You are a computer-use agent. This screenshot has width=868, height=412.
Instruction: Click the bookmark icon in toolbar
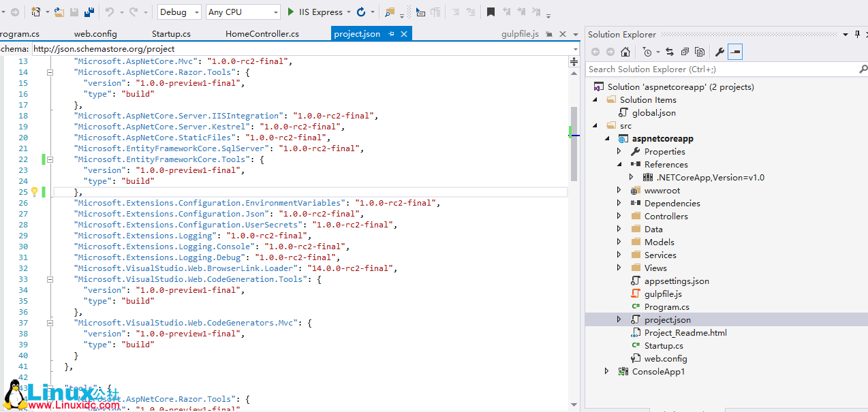[x=491, y=12]
